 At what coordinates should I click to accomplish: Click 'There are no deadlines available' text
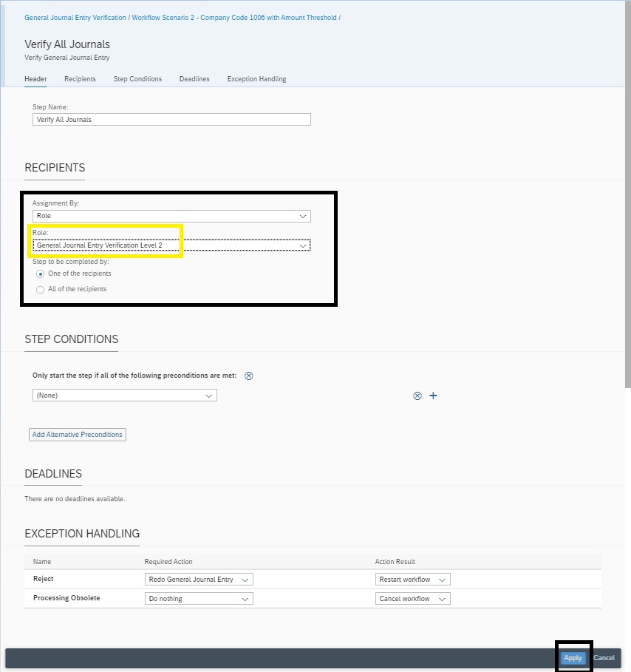75,499
